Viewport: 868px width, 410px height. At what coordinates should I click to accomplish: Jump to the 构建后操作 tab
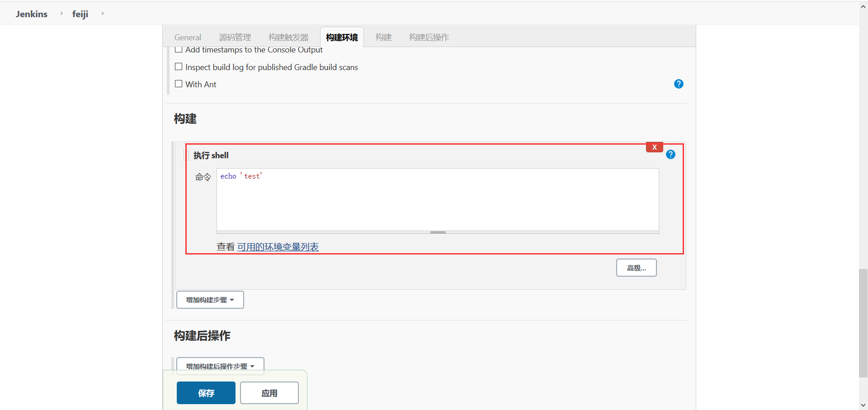429,38
